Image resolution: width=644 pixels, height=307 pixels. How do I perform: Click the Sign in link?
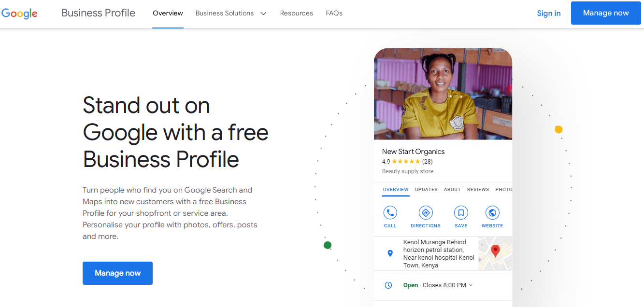tap(549, 14)
